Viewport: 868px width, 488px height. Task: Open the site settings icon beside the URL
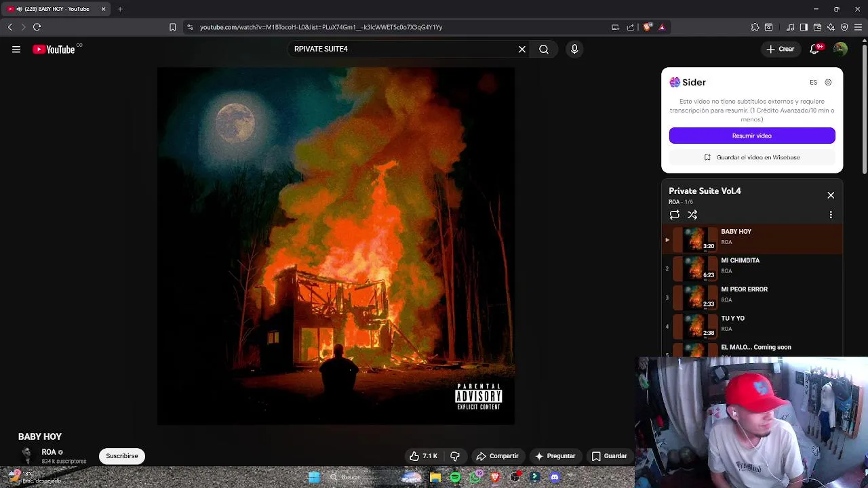coord(190,27)
